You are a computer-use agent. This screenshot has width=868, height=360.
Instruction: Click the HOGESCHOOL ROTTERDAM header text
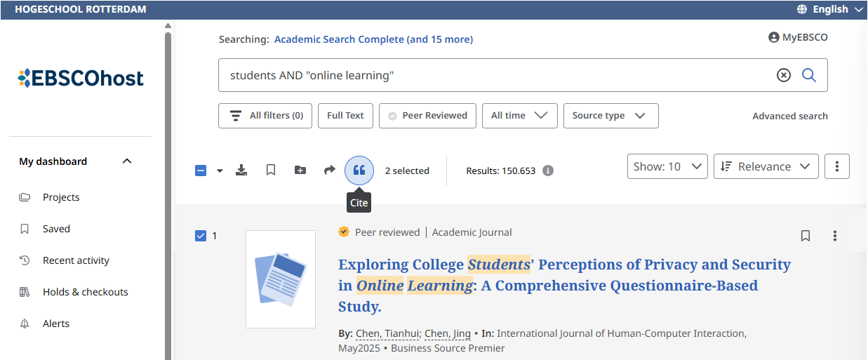tap(81, 9)
